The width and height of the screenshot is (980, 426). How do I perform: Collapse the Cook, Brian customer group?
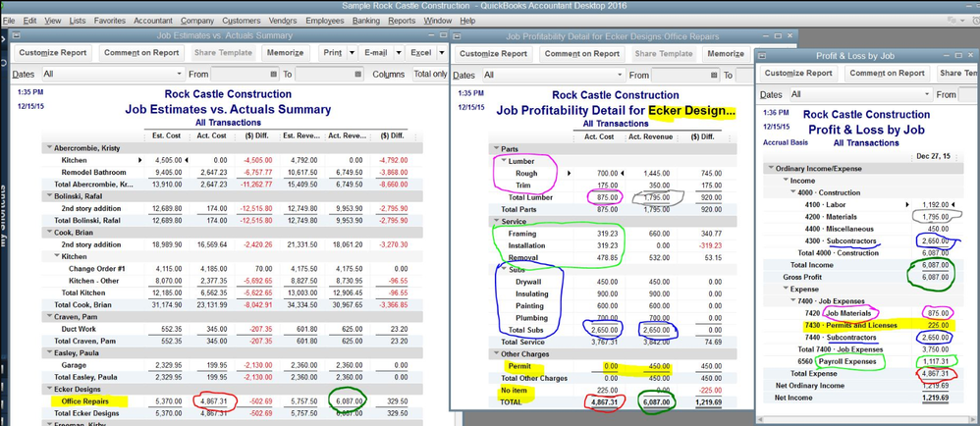pos(49,232)
